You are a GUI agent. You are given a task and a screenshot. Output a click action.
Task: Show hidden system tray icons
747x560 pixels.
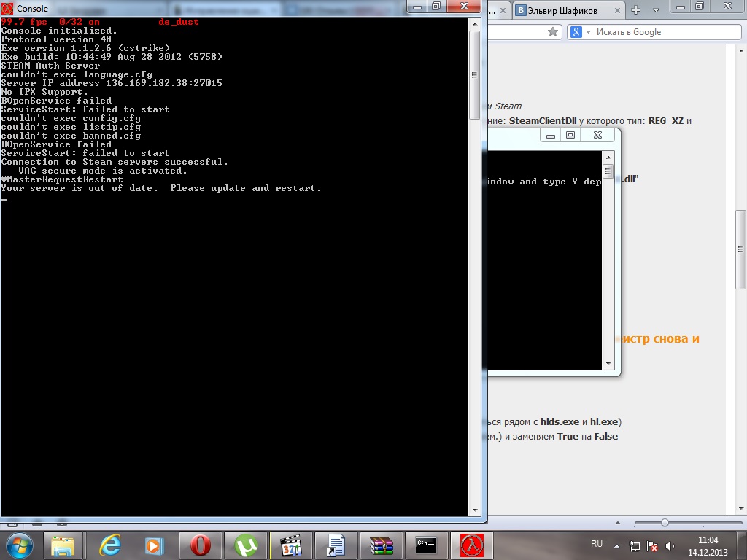(x=617, y=546)
